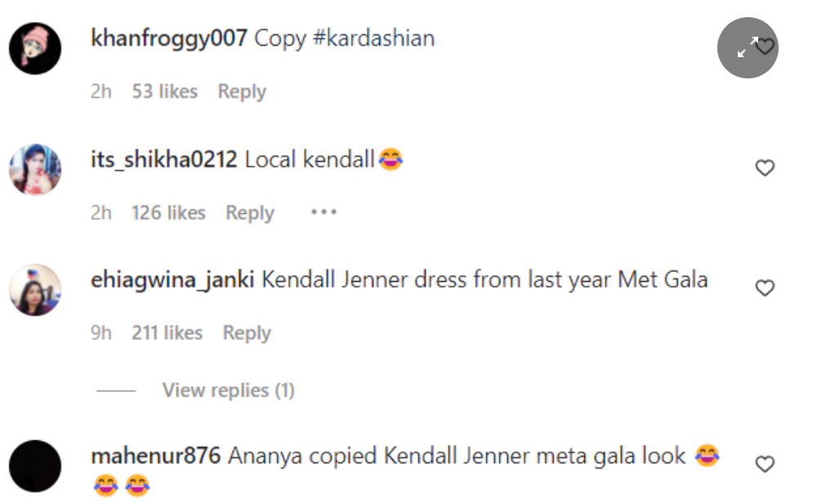Viewport: 826px width, 504px height.
Task: Open three-dot options on its_shikha0212 comment
Action: pyautogui.click(x=324, y=212)
